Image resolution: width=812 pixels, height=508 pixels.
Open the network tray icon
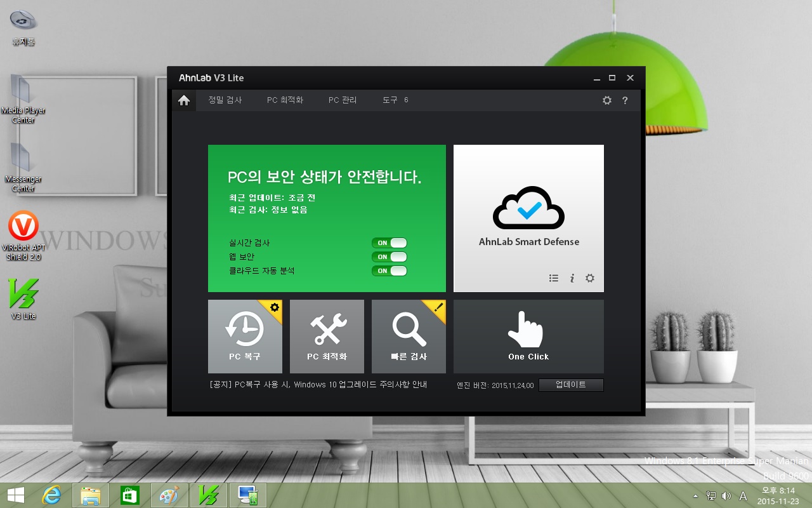[x=711, y=496]
